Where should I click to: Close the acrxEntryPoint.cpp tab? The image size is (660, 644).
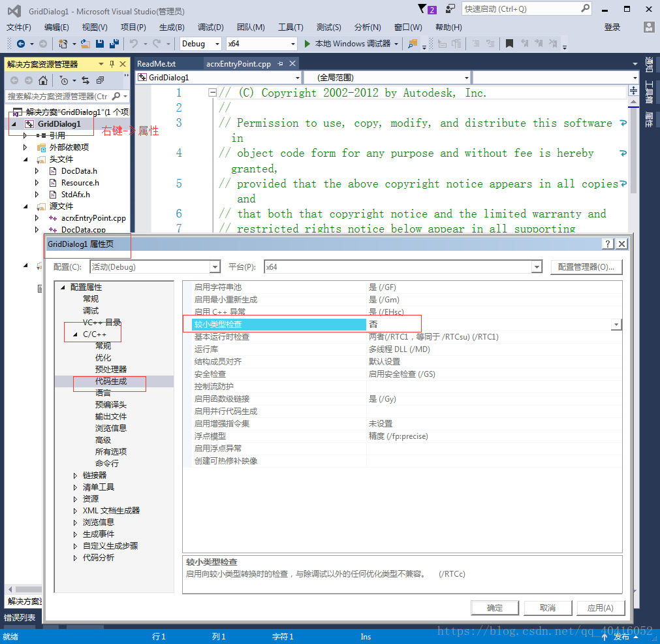coord(292,63)
